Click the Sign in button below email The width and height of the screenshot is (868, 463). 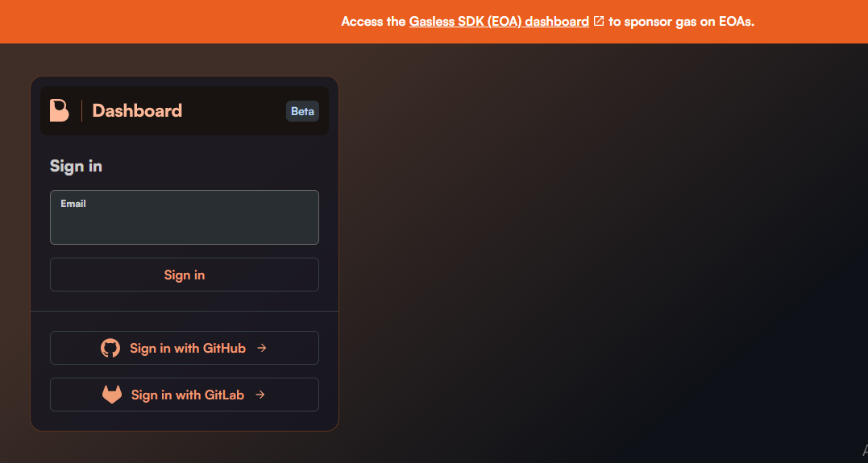185,275
